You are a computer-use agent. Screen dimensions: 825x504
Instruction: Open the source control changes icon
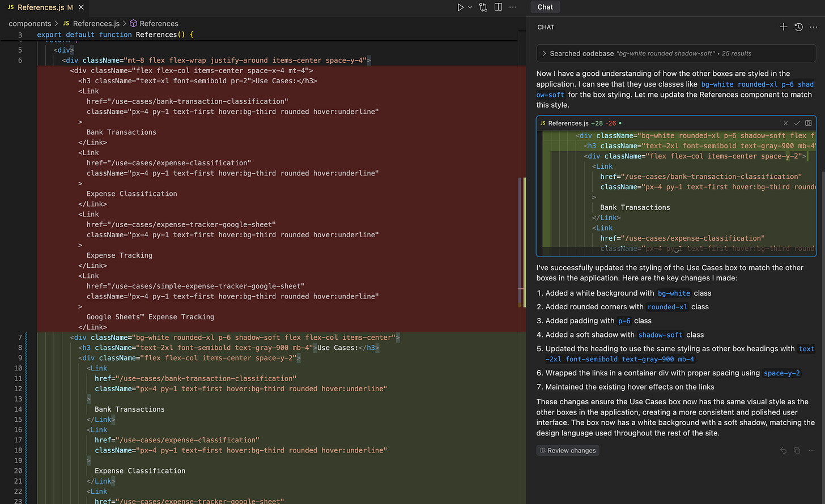pyautogui.click(x=483, y=7)
